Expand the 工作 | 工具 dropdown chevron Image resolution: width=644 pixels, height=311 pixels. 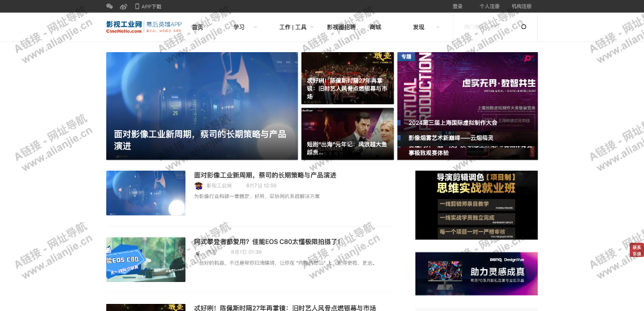pyautogui.click(x=312, y=27)
